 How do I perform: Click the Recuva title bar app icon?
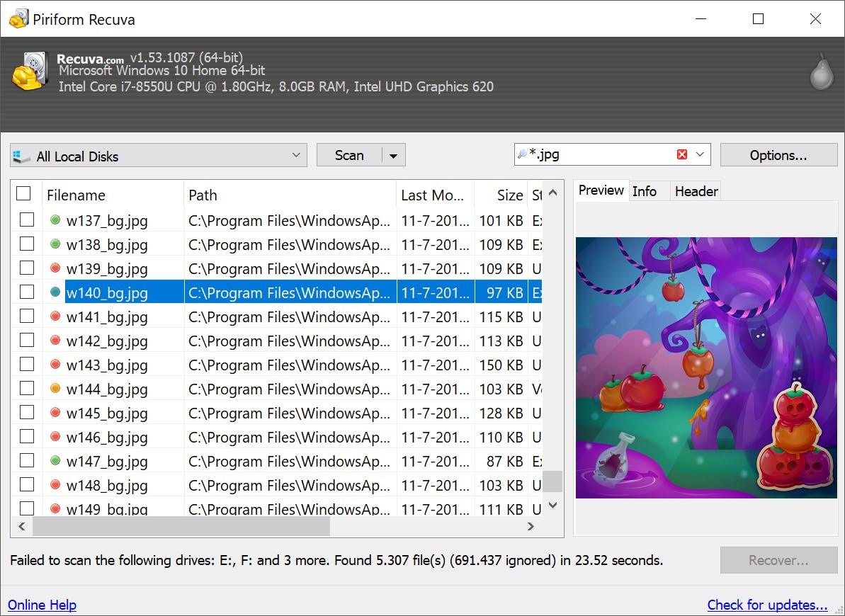click(18, 19)
